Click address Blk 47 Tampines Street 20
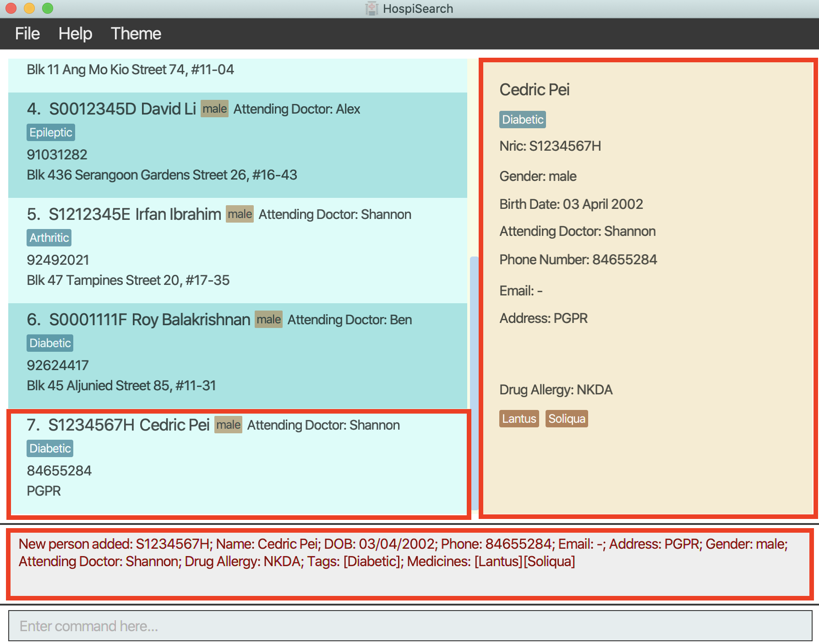 click(x=128, y=280)
